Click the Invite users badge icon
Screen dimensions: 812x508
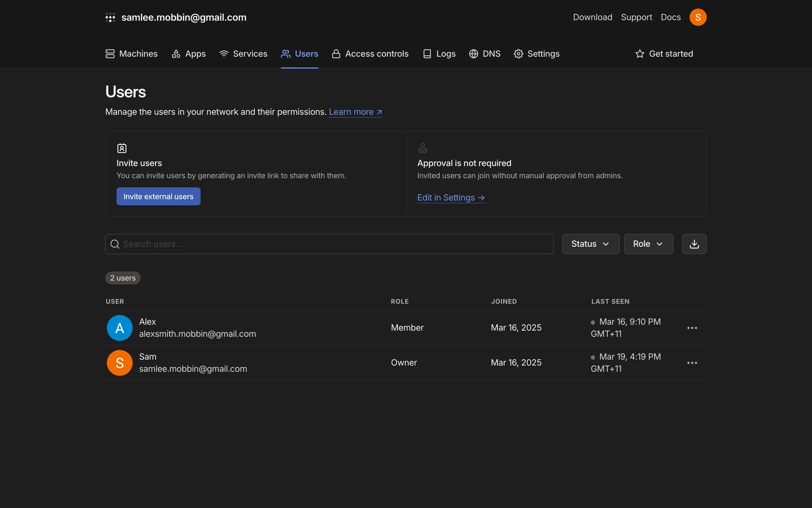pos(122,148)
